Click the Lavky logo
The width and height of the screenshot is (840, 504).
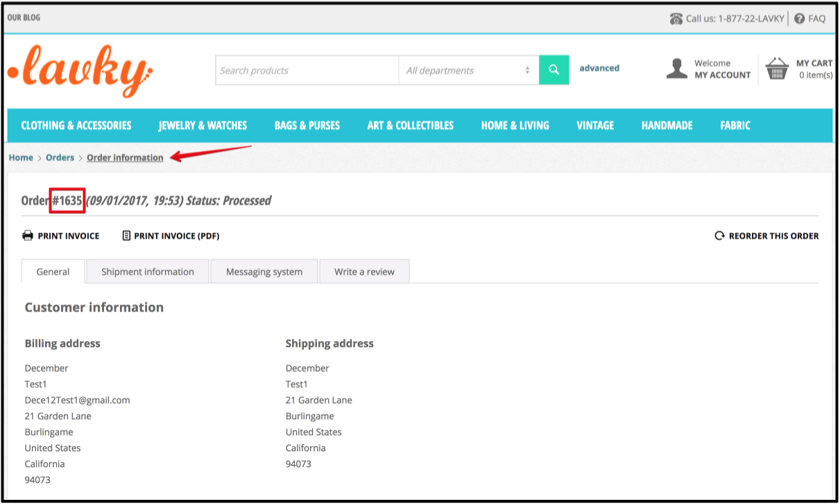(x=80, y=69)
